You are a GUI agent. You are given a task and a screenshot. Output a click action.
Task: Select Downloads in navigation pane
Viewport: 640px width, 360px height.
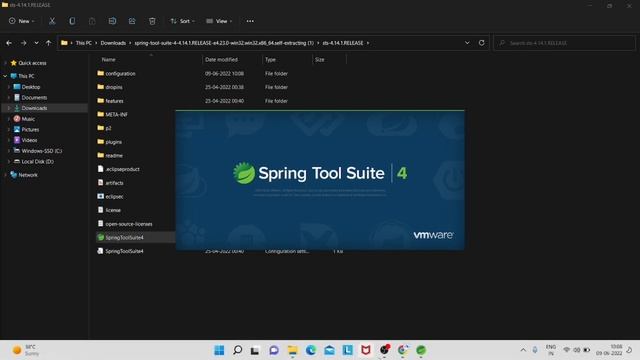[34, 108]
